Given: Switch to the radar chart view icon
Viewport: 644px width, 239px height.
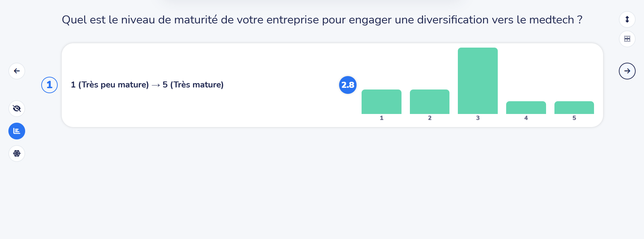Looking at the screenshot, I should tap(17, 154).
